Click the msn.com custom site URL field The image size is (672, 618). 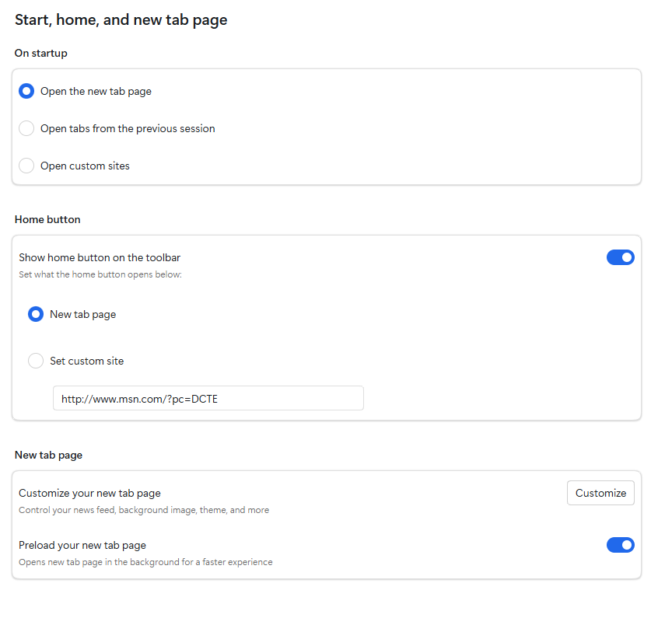pyautogui.click(x=208, y=398)
